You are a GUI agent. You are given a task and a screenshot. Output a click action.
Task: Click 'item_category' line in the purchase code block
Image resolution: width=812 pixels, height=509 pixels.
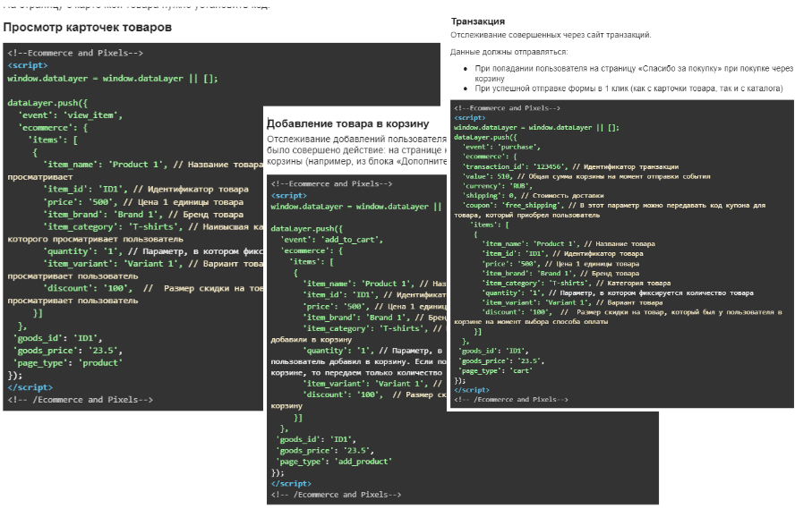pos(577,284)
